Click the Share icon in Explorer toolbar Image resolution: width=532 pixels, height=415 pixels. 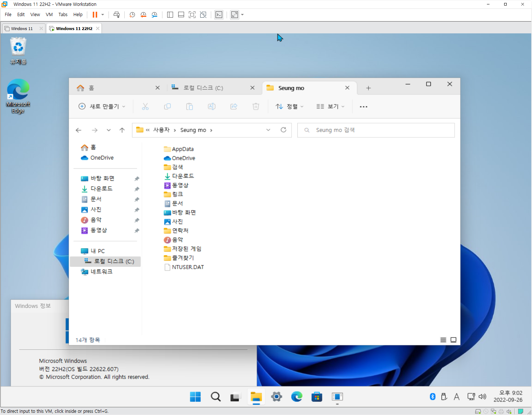234,106
